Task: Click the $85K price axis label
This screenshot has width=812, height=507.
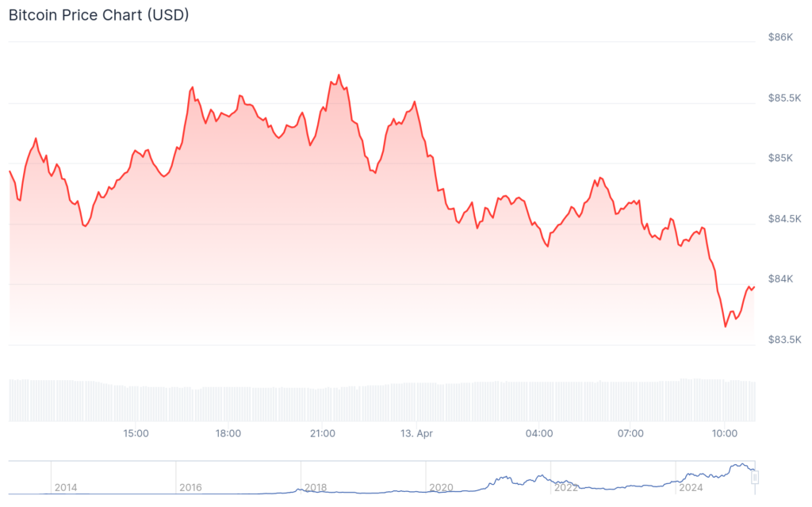Action: click(x=780, y=158)
